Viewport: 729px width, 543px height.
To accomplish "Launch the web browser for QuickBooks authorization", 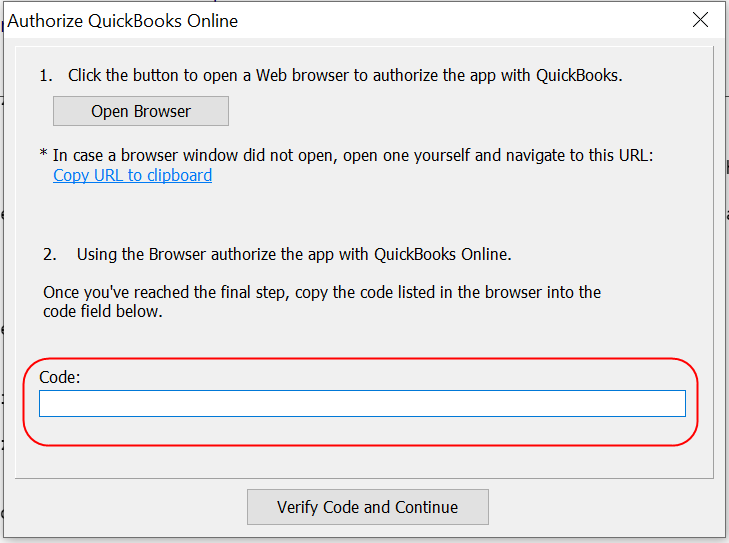I will tap(141, 111).
